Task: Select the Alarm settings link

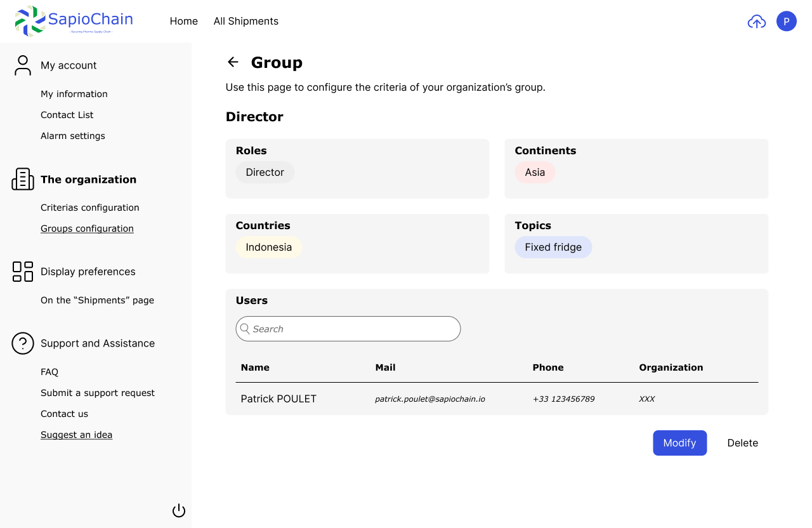Action: coord(72,136)
